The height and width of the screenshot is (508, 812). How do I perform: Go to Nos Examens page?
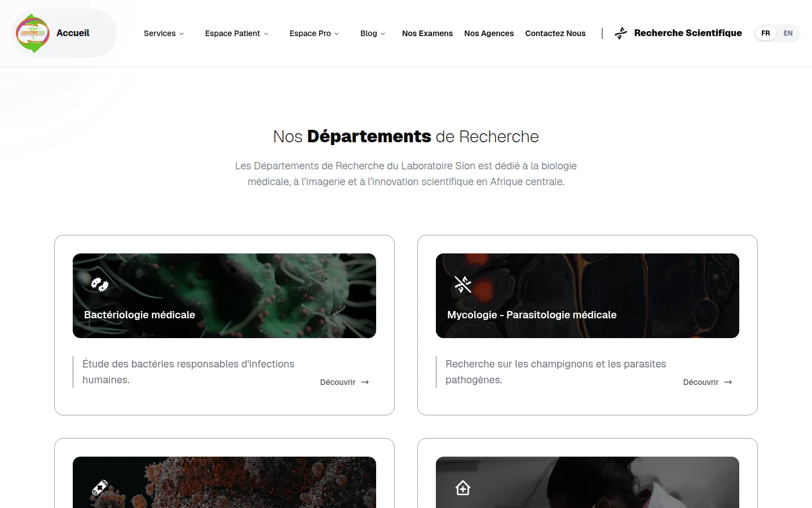pyautogui.click(x=427, y=33)
